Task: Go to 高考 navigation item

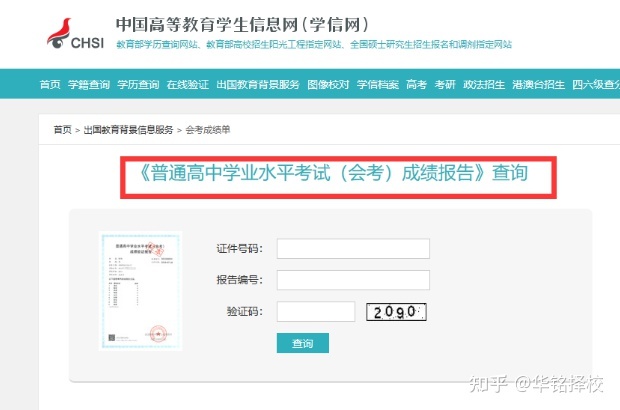Action: [x=416, y=85]
